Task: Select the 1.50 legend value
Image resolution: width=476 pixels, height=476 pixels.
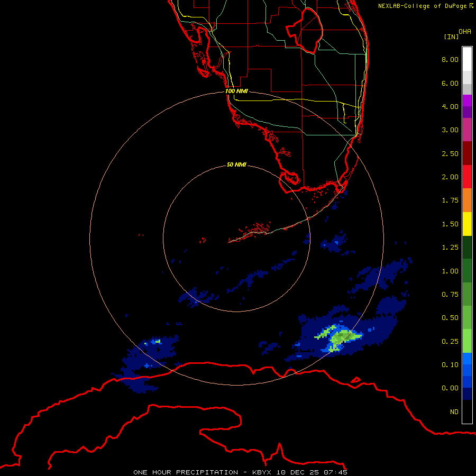Action: pos(450,224)
